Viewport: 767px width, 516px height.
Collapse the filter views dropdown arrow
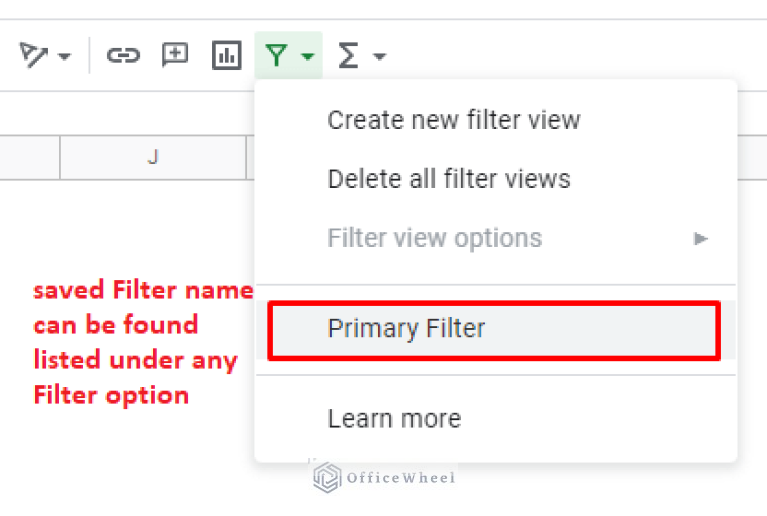(x=307, y=57)
